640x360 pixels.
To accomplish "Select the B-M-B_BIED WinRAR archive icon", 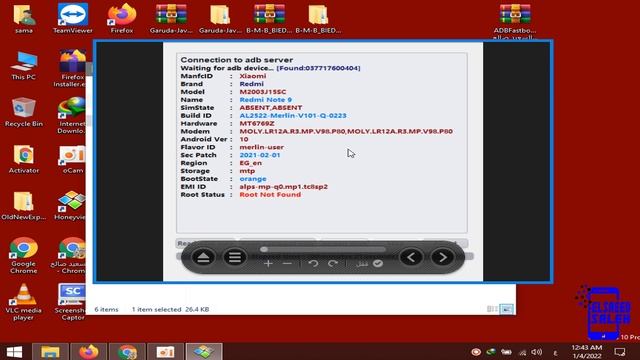I will (x=269, y=19).
